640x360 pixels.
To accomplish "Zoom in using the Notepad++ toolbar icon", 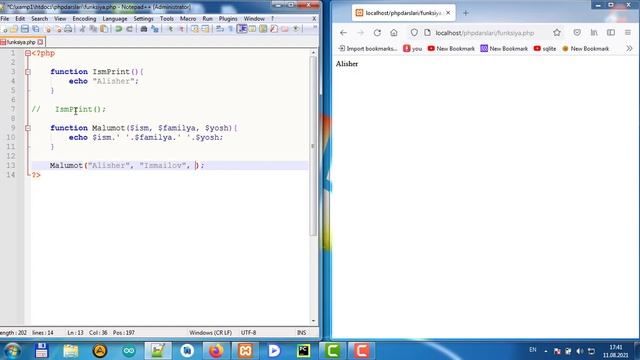I will pos(170,29).
